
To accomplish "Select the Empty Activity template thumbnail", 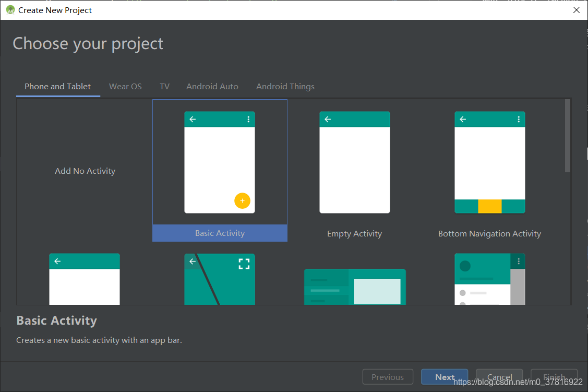I will pos(354,162).
